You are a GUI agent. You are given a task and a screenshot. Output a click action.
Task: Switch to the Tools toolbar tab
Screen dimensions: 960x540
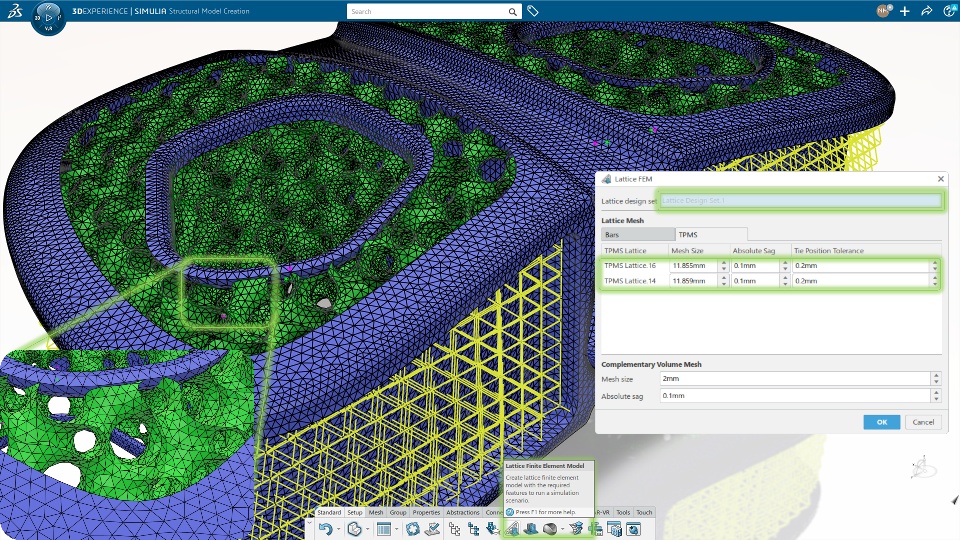click(x=623, y=512)
